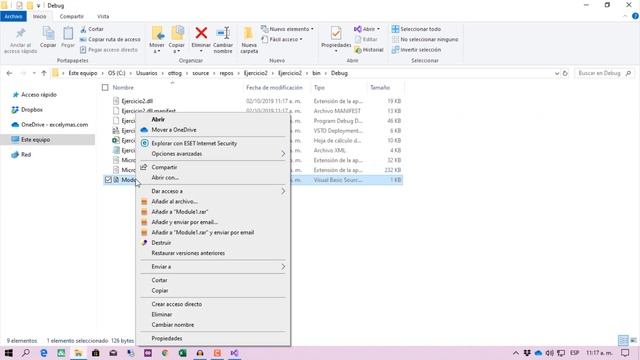This screenshot has height=360, width=640.
Task: Select Dropbox in the navigation pane
Action: [x=32, y=110]
